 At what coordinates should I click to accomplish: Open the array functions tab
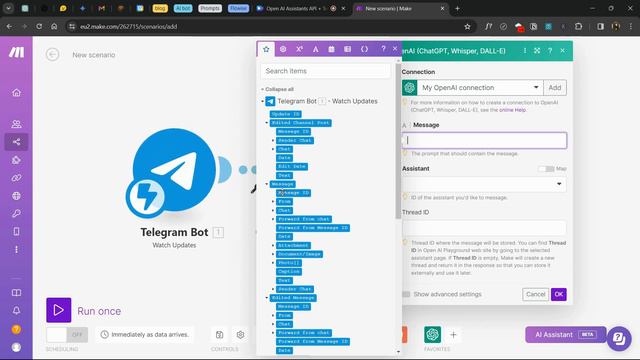[347, 49]
